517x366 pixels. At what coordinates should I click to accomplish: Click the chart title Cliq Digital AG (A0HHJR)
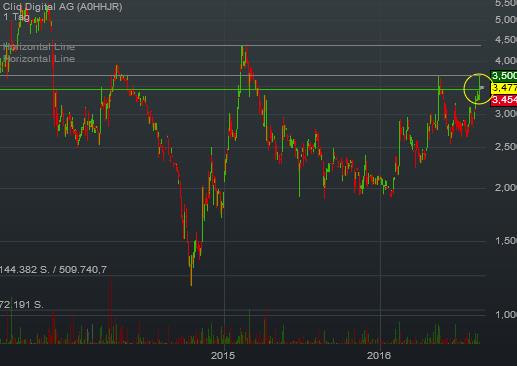click(62, 7)
